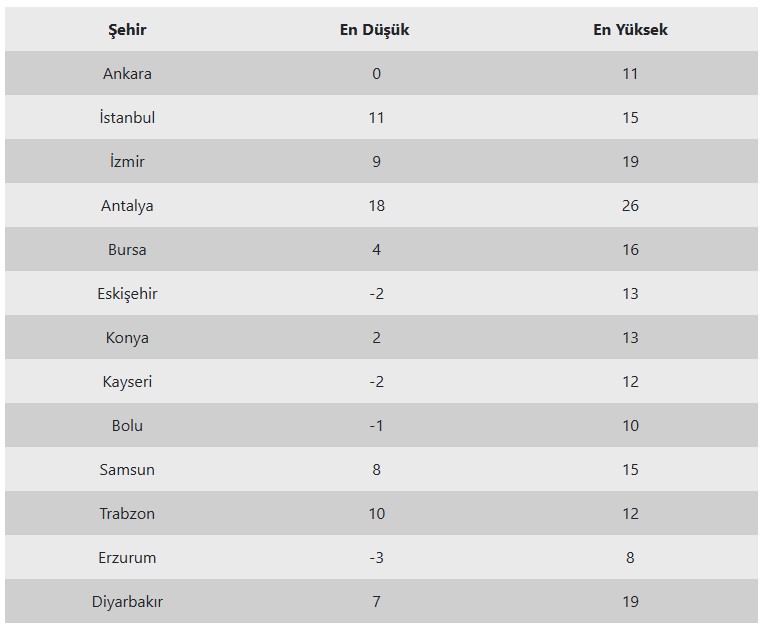
Task: Click Ankara's lowest temperature value 0
Action: [x=376, y=74]
